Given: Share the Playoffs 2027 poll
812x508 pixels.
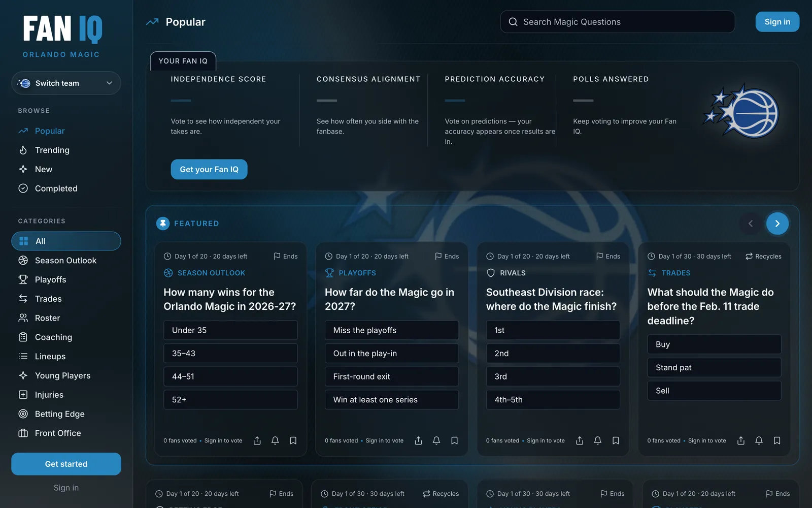Looking at the screenshot, I should pyautogui.click(x=418, y=440).
